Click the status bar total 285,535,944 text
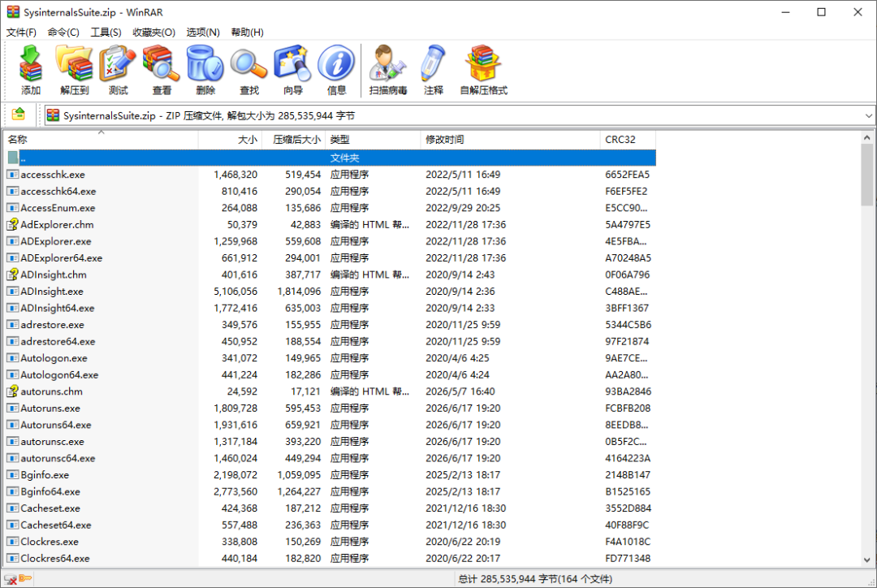Image resolution: width=877 pixels, height=588 pixels. point(535,579)
